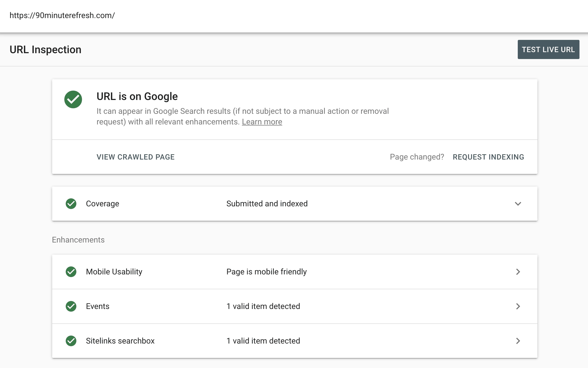Screen dimensions: 588x368
Task: Click REQUEST INDEXING
Action: click(488, 157)
